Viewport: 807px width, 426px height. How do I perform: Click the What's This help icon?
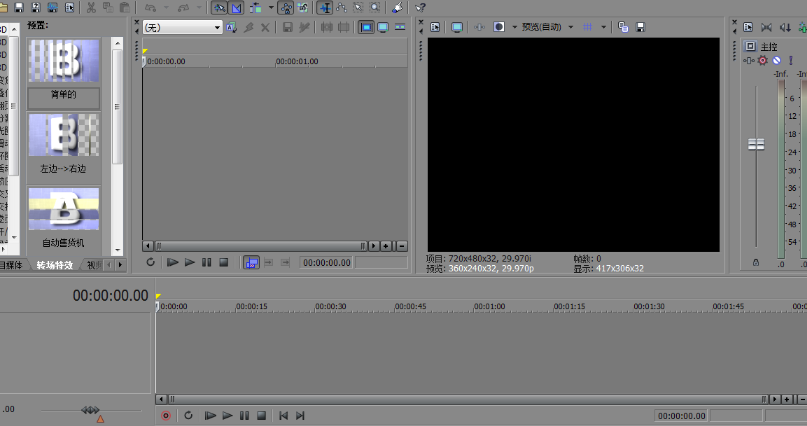pos(420,8)
